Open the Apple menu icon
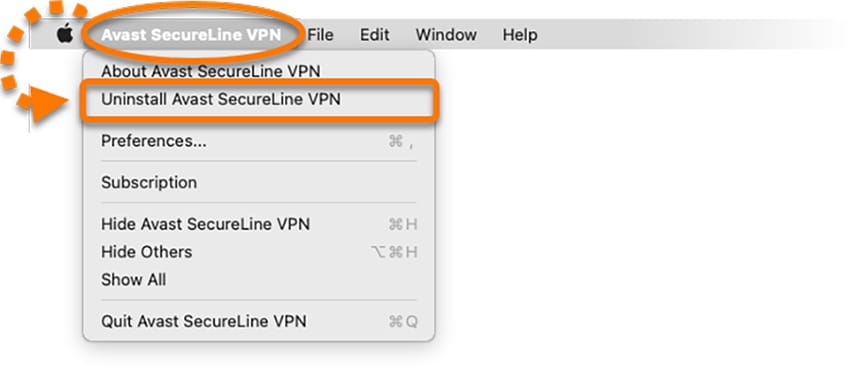The width and height of the screenshot is (850, 375). pos(65,34)
